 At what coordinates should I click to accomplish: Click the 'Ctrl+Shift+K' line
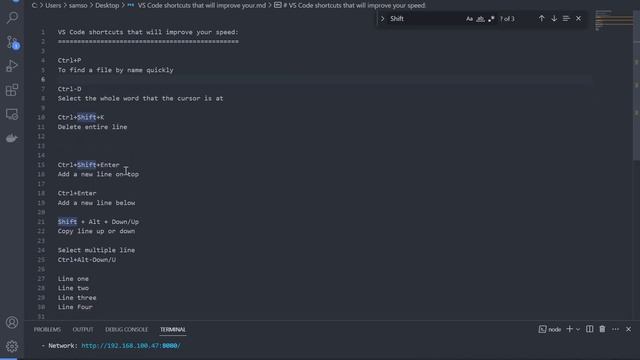tap(81, 118)
